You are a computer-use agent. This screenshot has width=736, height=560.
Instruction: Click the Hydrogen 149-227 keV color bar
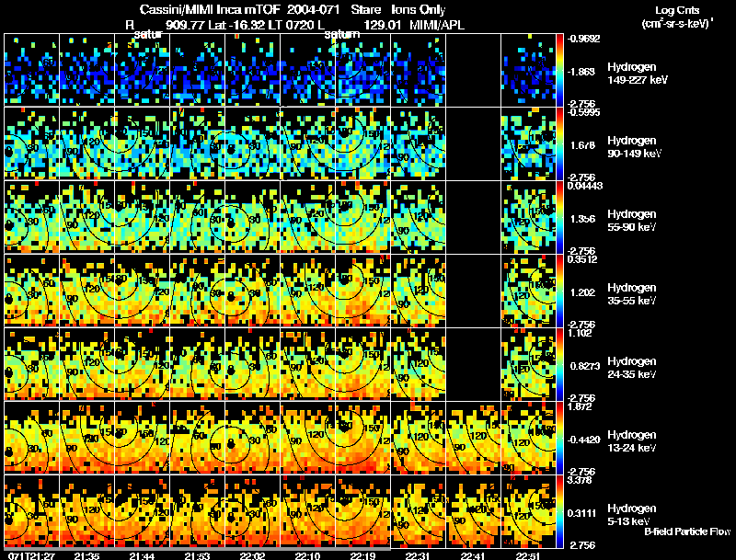[559, 70]
